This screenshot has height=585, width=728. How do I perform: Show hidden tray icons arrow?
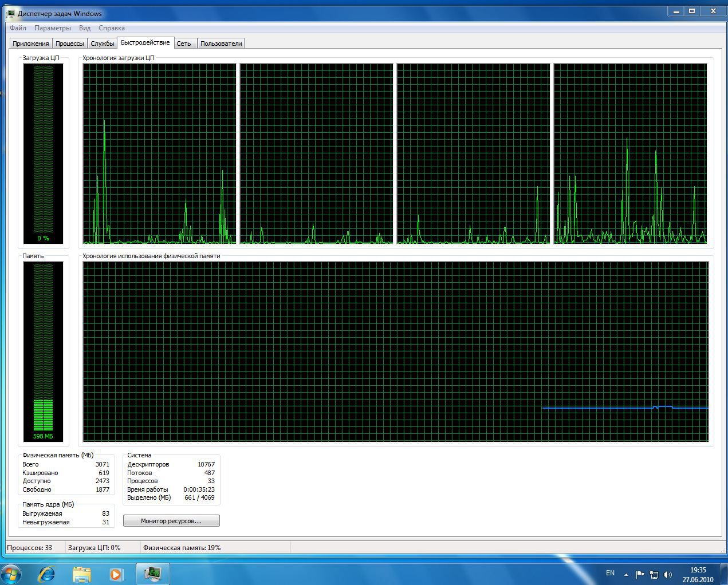coord(627,574)
